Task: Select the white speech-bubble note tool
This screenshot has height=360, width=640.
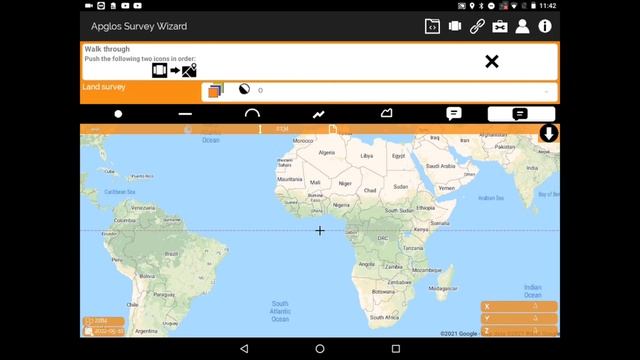Action: pyautogui.click(x=454, y=113)
